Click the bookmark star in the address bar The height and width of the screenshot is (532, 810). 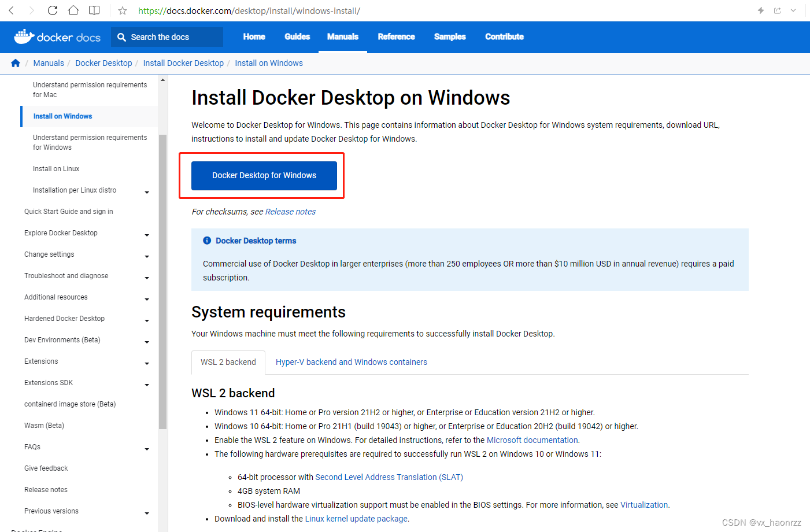click(122, 10)
